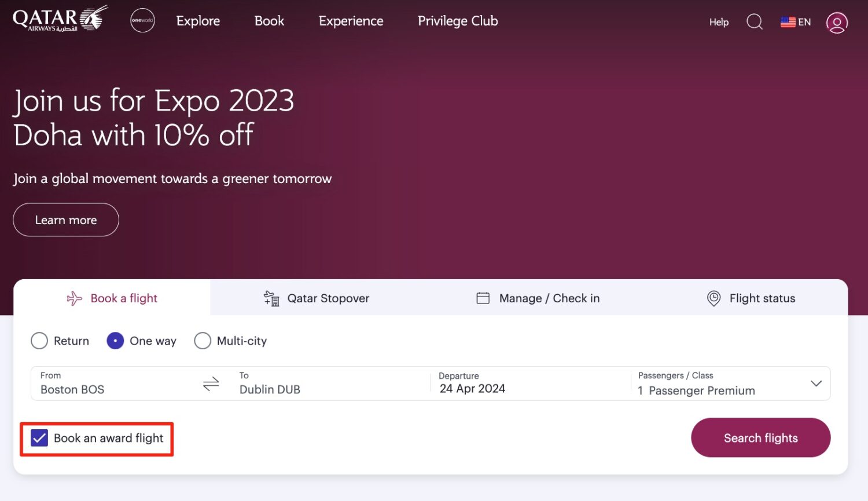Click the oneworld alliance logo
Viewport: 868px width, 501px height.
coord(142,20)
